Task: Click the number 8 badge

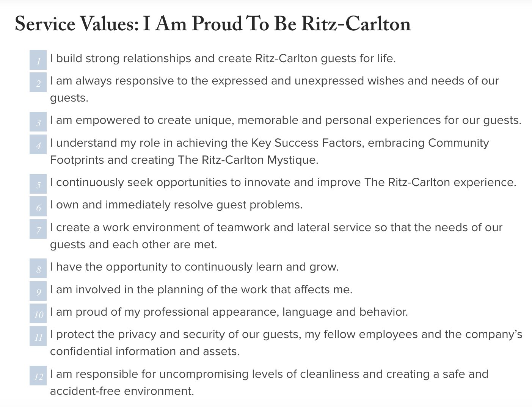Action: tap(38, 268)
